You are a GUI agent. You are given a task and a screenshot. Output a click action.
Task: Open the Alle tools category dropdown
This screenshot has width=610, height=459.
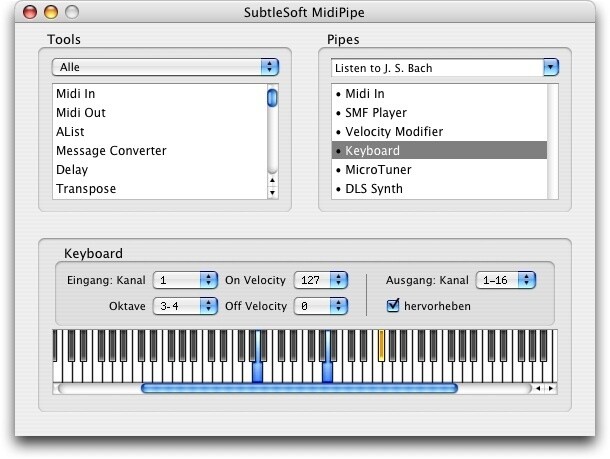coord(165,67)
